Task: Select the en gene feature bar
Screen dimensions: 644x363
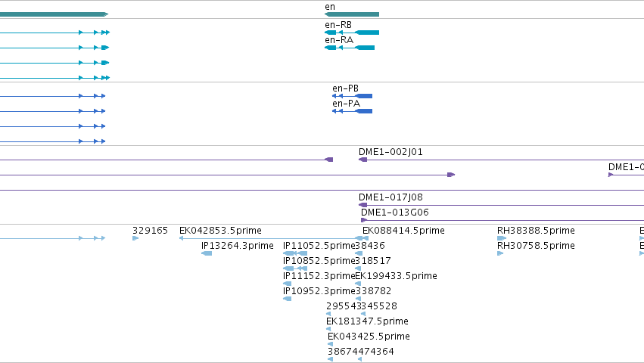Action: pos(352,14)
